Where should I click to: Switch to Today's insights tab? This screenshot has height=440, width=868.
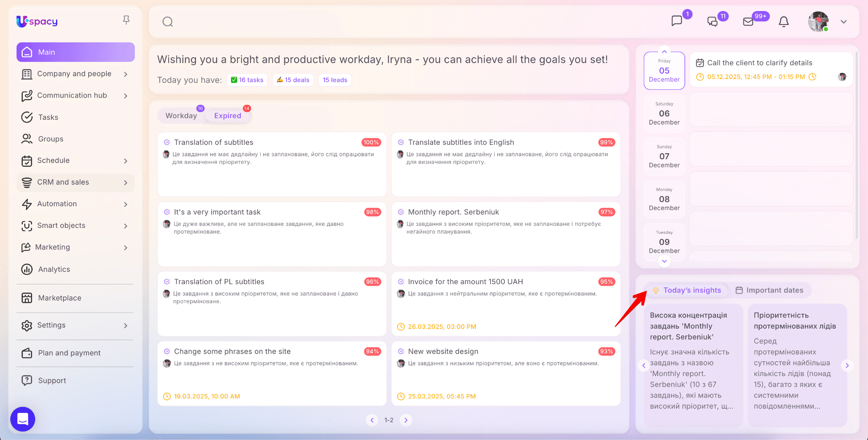click(x=687, y=290)
